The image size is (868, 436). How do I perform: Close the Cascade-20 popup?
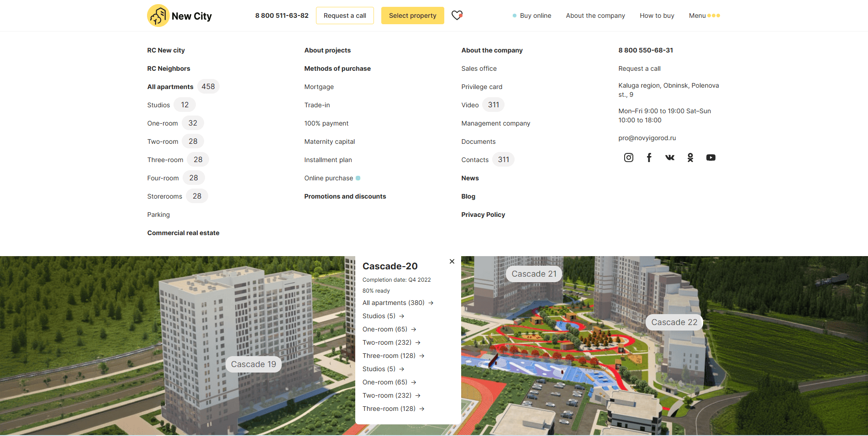452,262
